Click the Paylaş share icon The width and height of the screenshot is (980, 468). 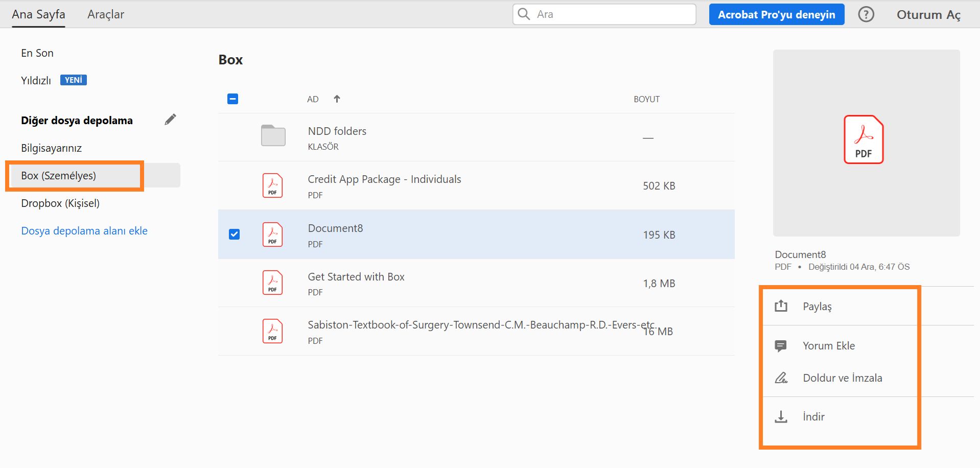click(x=781, y=306)
